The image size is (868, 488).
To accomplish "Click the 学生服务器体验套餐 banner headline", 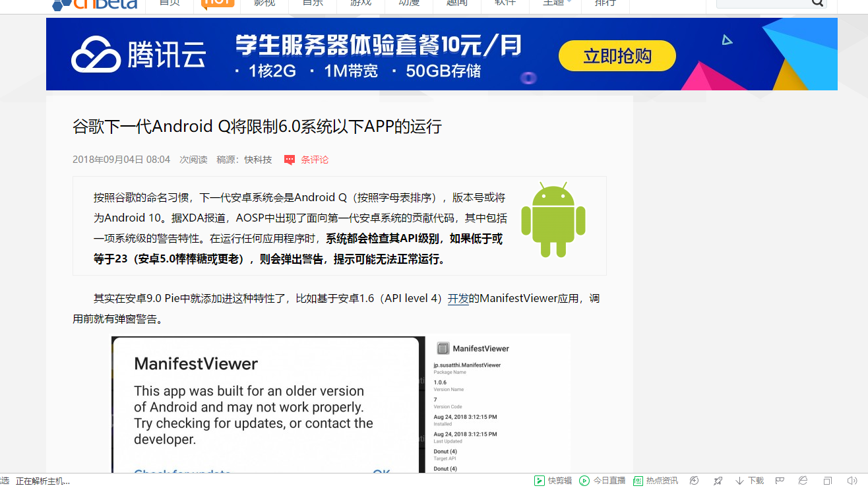I will [x=379, y=46].
